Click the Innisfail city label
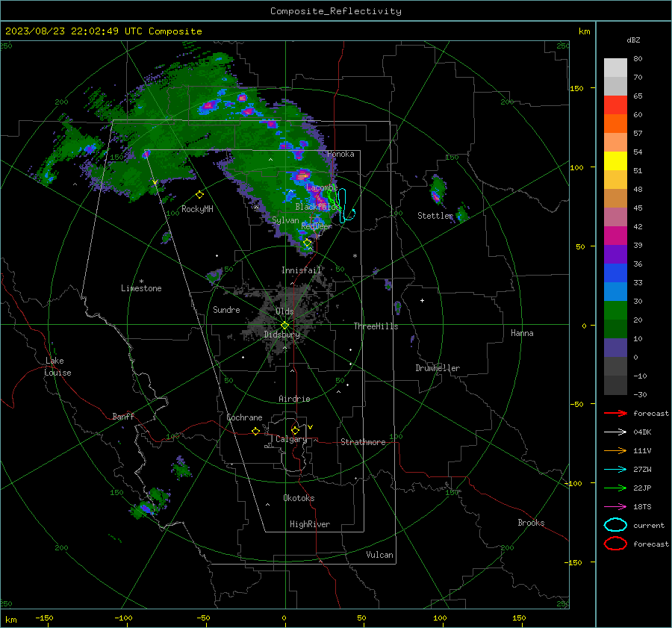The image size is (672, 628). [x=301, y=270]
